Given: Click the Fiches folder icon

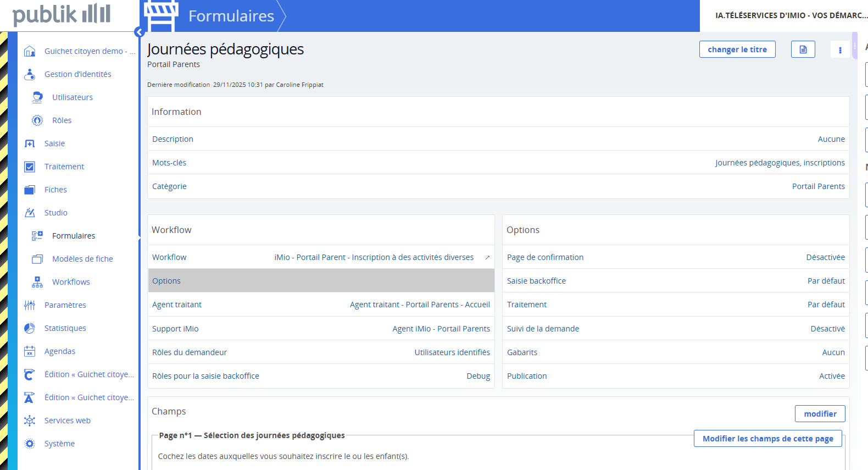Looking at the screenshot, I should 30,190.
